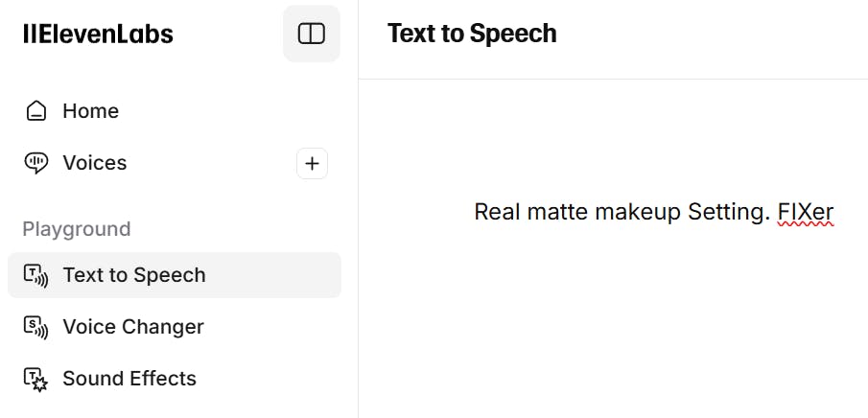The image size is (868, 418).
Task: Place cursor on the word Real
Action: (496, 212)
